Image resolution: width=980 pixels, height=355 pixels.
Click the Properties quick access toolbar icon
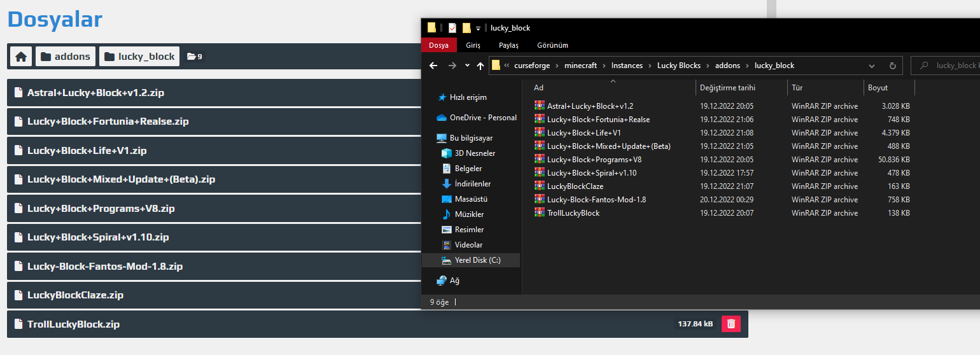point(452,28)
